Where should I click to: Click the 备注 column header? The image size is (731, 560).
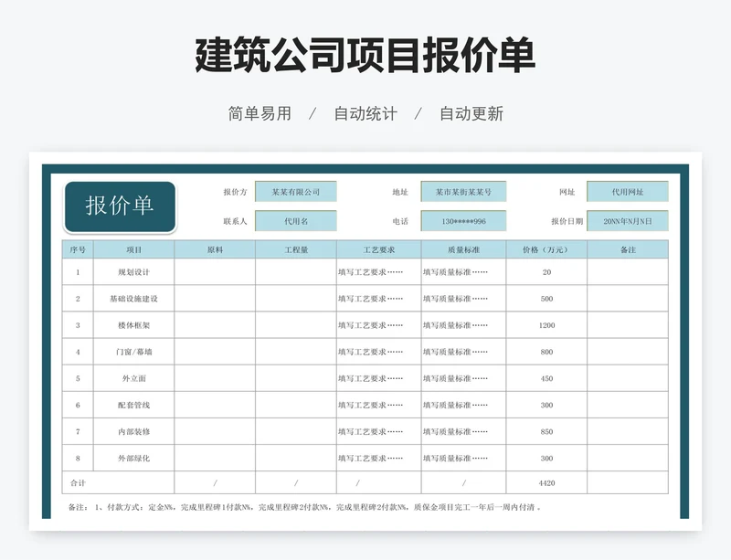click(x=628, y=249)
